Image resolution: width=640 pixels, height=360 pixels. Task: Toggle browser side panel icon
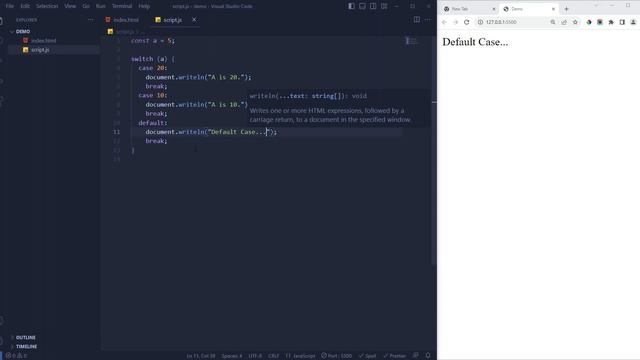[x=622, y=22]
